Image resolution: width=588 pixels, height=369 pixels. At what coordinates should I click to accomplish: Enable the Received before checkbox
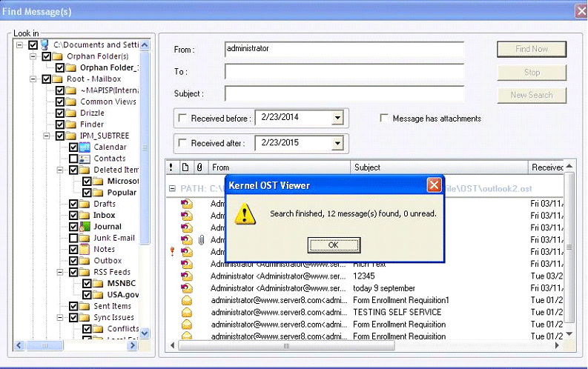(x=182, y=118)
